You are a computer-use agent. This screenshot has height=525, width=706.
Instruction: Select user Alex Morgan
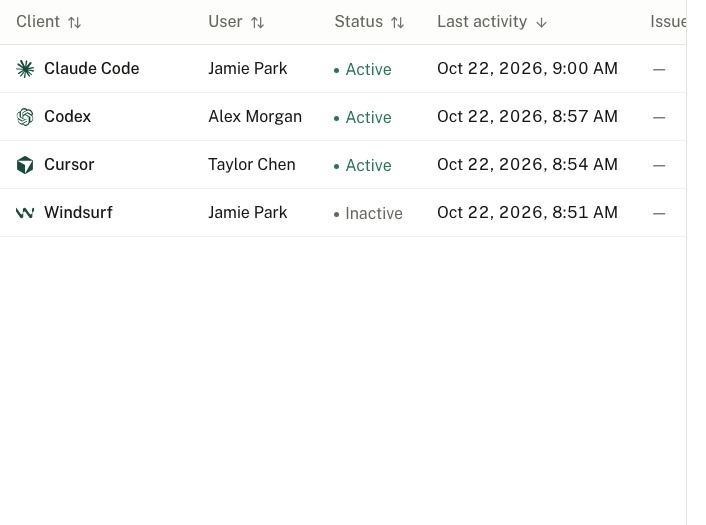[255, 117]
